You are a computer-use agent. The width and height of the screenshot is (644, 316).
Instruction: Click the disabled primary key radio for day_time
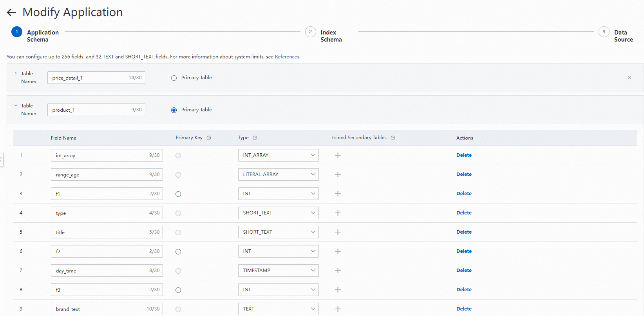coord(178,271)
